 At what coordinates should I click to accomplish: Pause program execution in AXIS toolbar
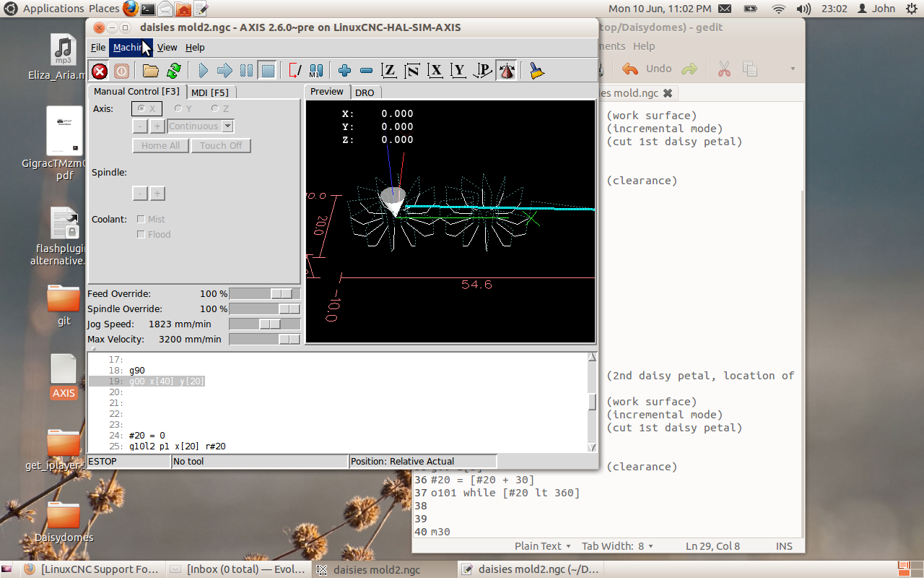point(246,71)
